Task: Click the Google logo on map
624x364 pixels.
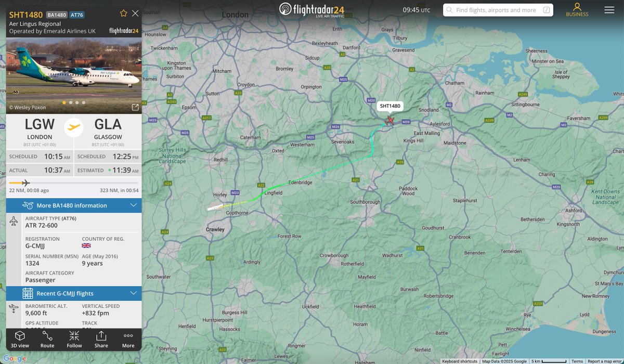Action: [15, 358]
